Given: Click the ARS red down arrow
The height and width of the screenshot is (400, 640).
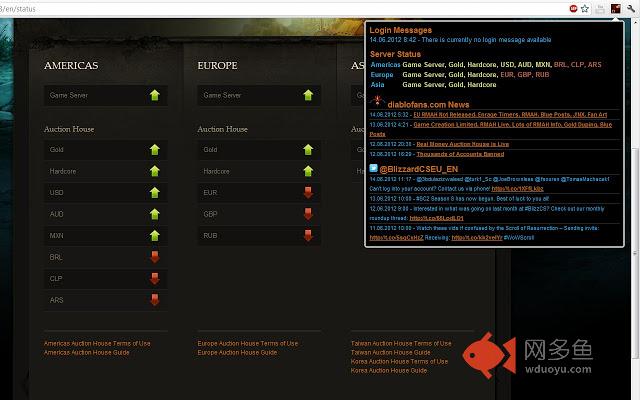Looking at the screenshot, I should (155, 300).
